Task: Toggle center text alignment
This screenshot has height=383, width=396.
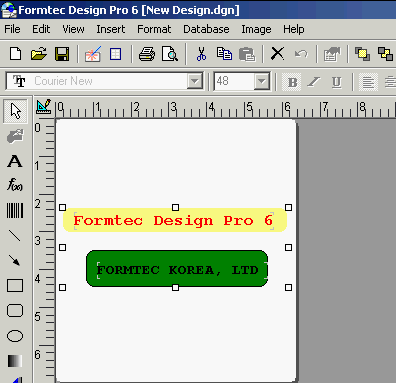Action: point(390,82)
